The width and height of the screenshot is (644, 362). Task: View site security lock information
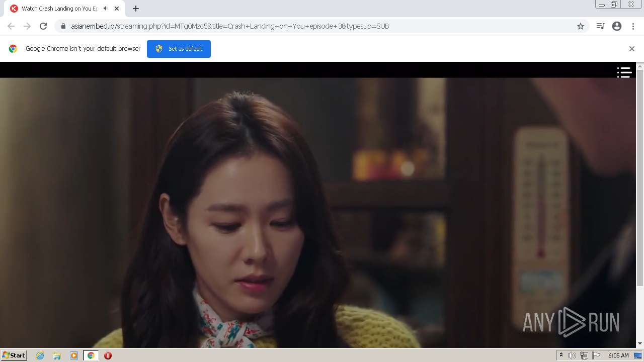tap(63, 26)
